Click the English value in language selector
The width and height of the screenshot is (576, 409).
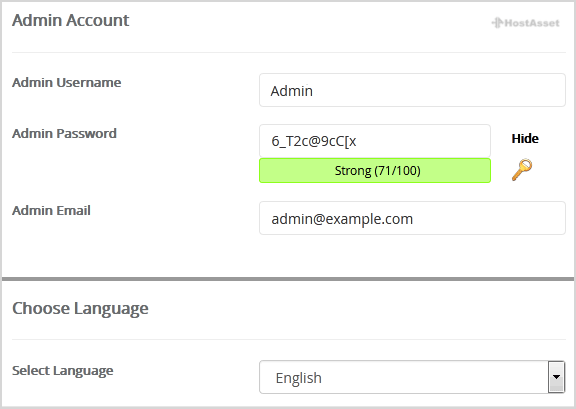[x=299, y=378]
